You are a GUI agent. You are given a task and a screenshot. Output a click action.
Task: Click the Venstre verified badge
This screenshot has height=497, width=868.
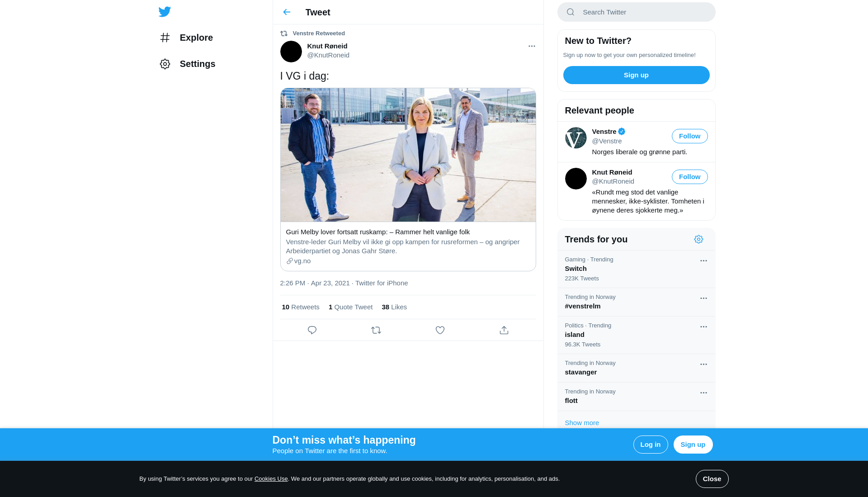[622, 132]
